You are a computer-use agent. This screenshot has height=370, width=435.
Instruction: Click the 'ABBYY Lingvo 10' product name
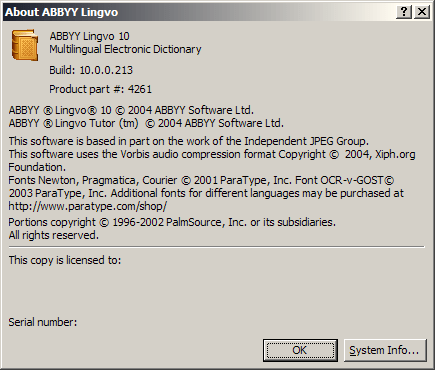[x=89, y=36]
